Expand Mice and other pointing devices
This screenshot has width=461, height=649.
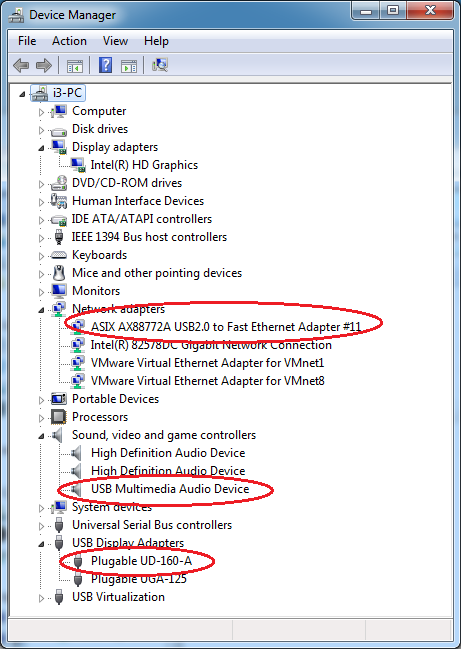(41, 274)
